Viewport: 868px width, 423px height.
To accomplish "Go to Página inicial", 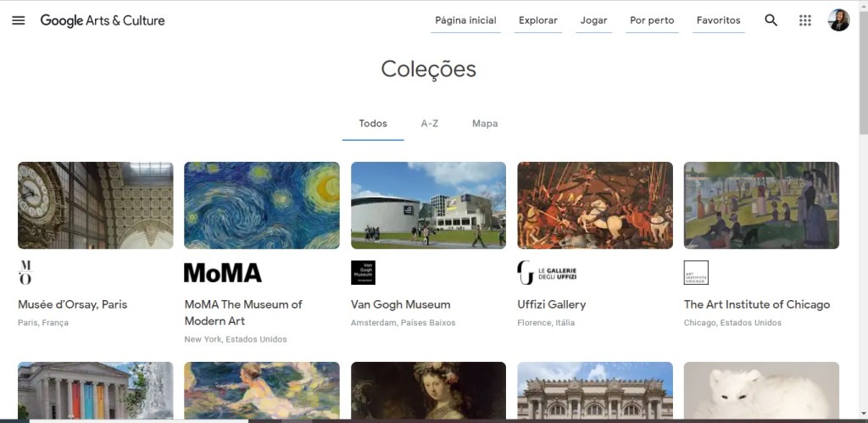I will 465,20.
